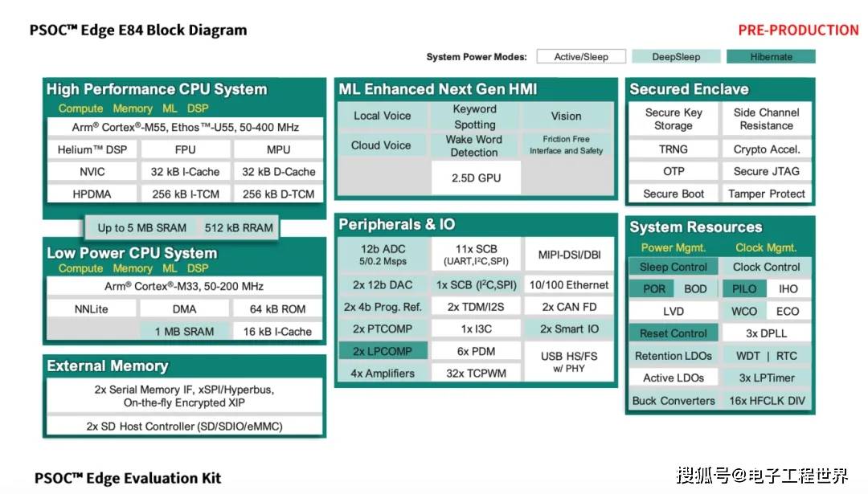The image size is (868, 494).
Task: Click the 2x CAN FD block
Action: [x=569, y=307]
